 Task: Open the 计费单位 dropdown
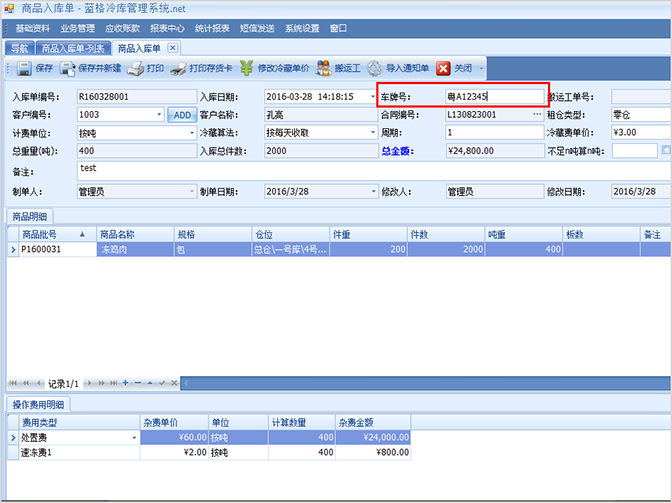(192, 133)
